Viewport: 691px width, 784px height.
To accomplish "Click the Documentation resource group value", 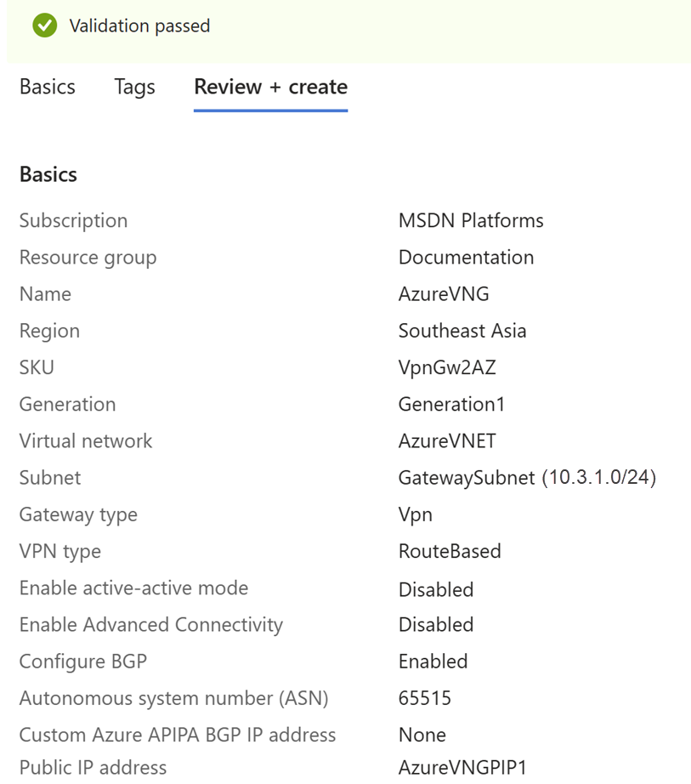I will [x=466, y=258].
